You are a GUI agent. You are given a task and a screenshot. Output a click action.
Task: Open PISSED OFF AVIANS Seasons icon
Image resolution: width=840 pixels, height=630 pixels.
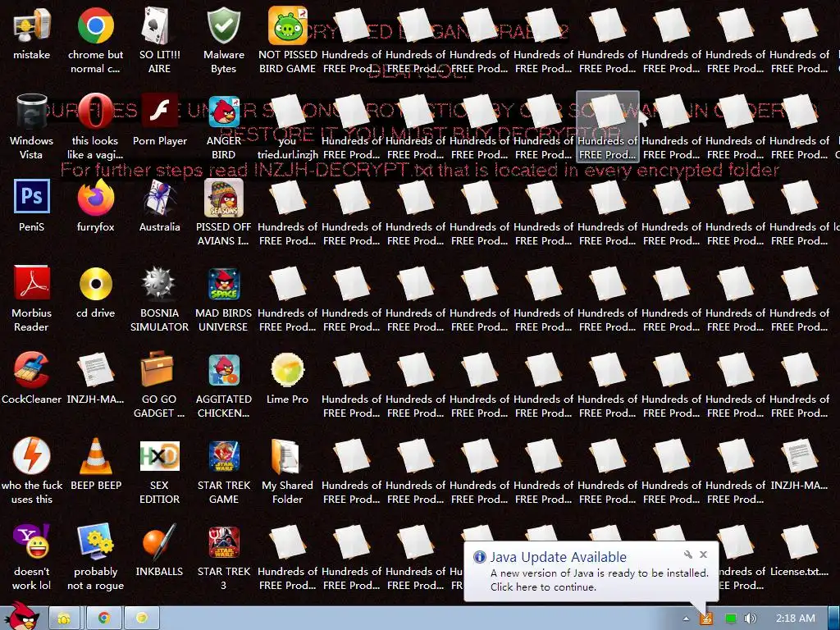click(x=223, y=198)
